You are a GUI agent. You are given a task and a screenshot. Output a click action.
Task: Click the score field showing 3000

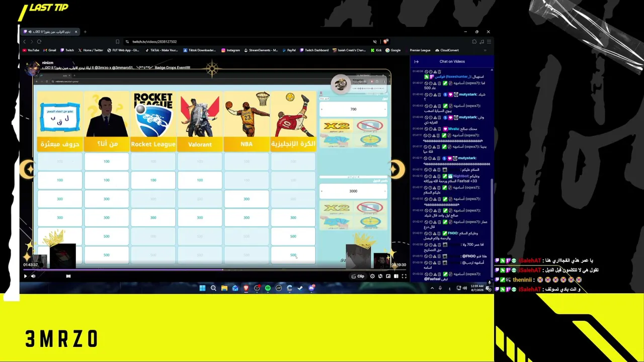(x=353, y=191)
